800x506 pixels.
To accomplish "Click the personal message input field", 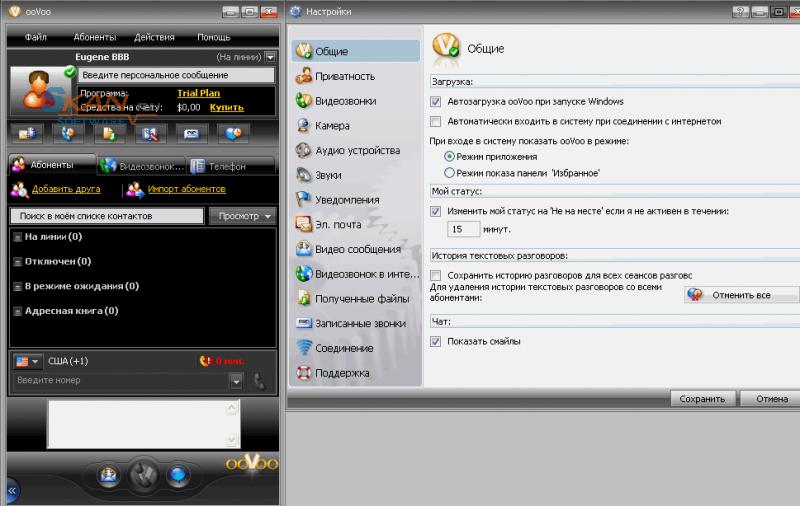I will pos(176,75).
